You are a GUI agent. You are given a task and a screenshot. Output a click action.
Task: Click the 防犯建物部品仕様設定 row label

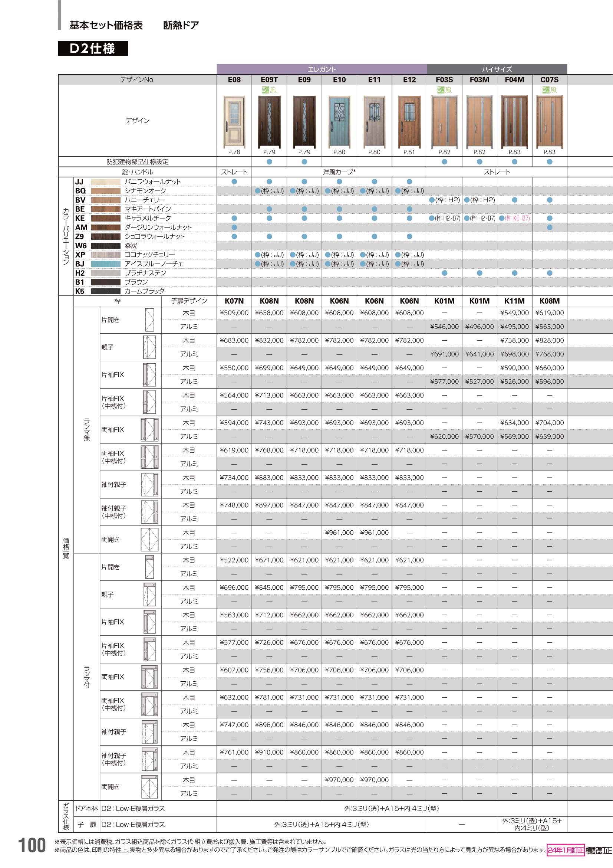[138, 162]
